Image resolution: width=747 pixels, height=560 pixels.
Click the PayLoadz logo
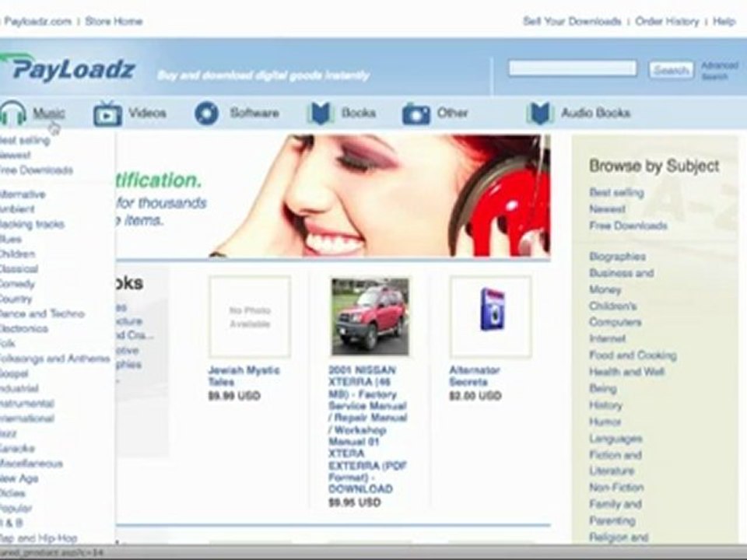(x=68, y=68)
